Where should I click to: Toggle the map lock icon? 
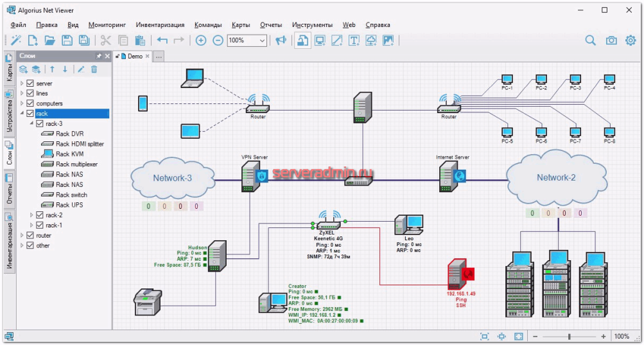[x=302, y=40]
